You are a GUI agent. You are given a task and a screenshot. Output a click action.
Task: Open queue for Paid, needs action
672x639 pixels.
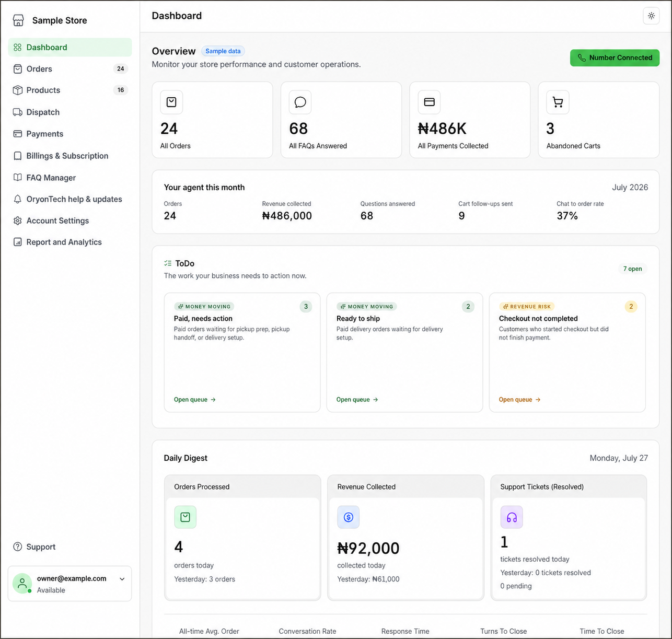[x=195, y=400]
